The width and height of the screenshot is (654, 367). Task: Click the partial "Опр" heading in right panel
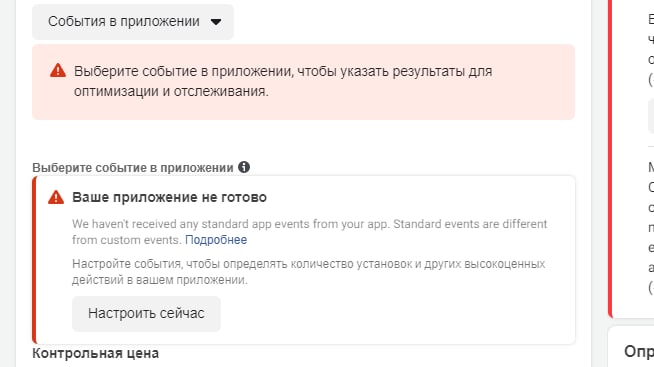(639, 352)
